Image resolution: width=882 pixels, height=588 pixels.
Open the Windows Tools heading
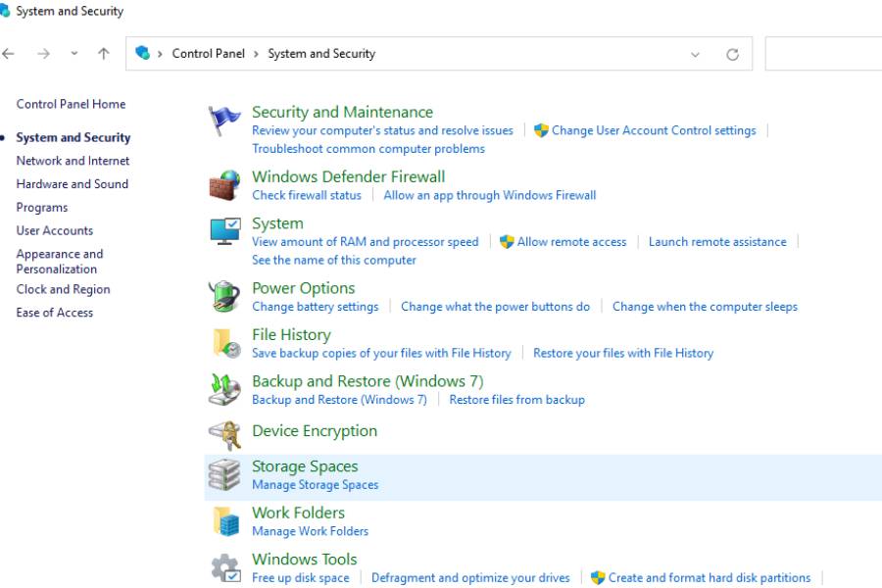pyautogui.click(x=305, y=560)
